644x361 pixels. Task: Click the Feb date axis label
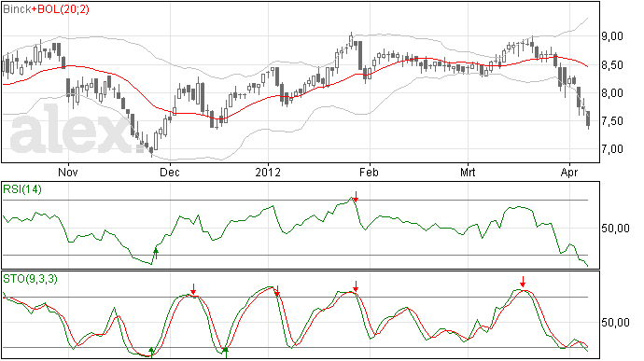pos(369,172)
